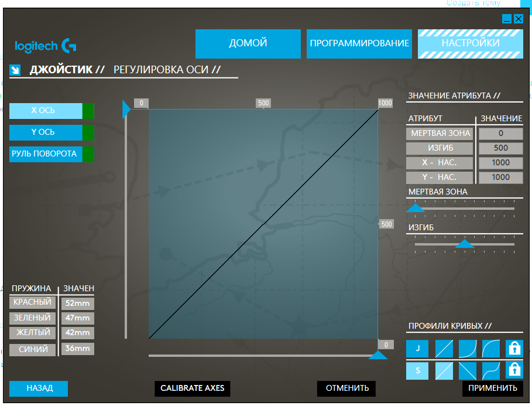
Task: Click the МЕРТВАЯ ЗОНА slider handle
Action: pos(416,208)
